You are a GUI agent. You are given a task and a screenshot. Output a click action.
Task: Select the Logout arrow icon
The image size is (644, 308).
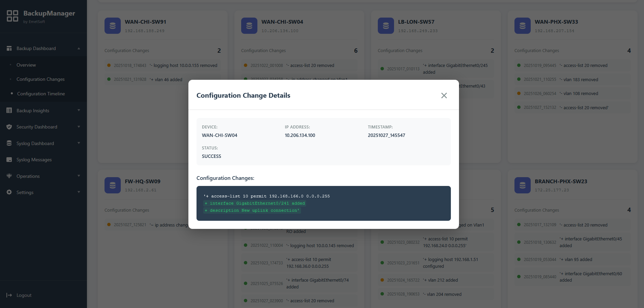coord(9,295)
